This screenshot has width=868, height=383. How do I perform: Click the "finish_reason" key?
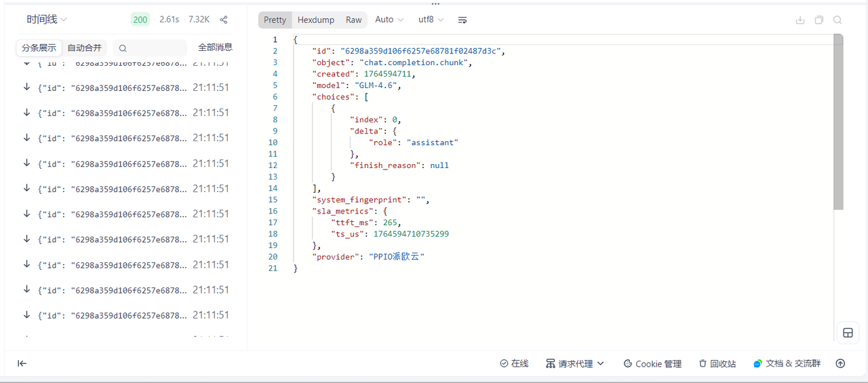pyautogui.click(x=384, y=165)
